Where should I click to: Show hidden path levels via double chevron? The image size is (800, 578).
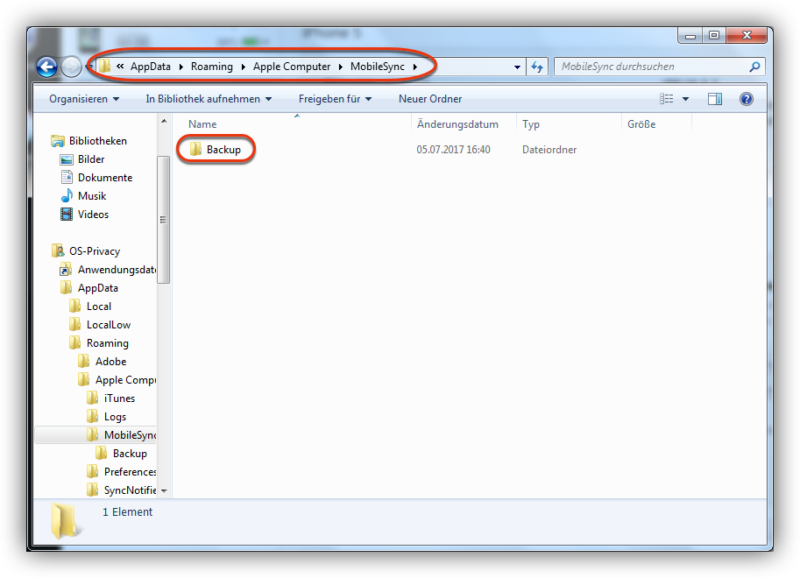(x=120, y=66)
